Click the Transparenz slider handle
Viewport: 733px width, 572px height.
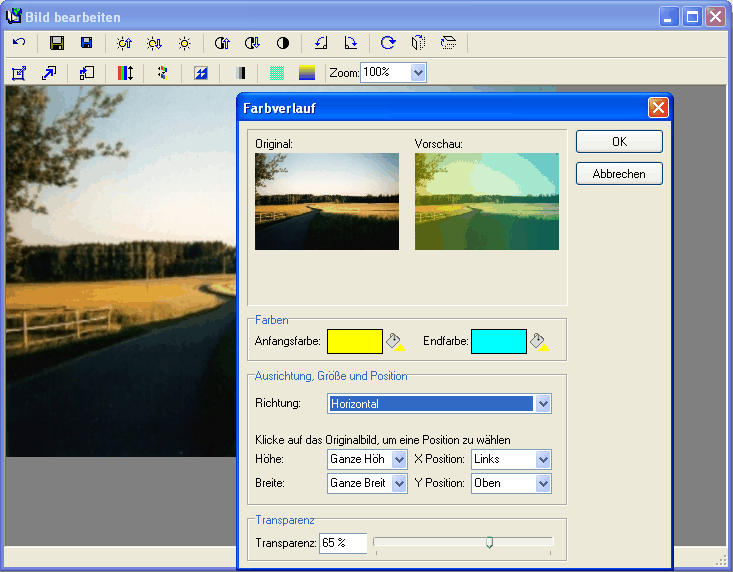[489, 542]
